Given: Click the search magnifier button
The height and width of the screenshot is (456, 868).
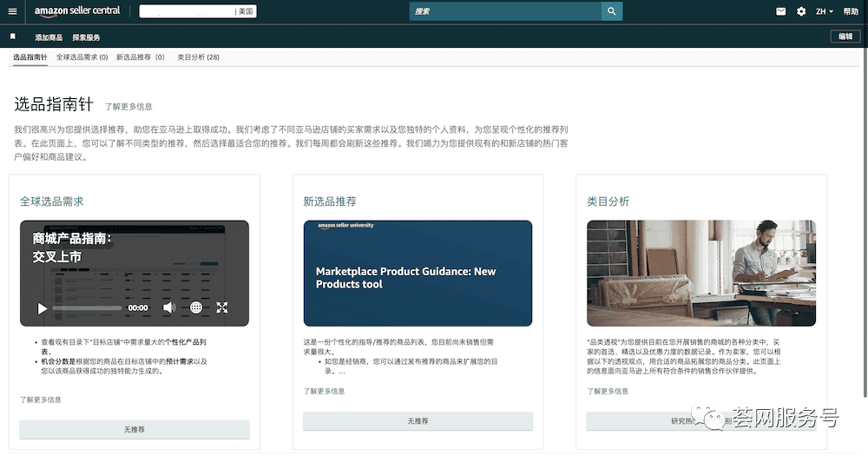Looking at the screenshot, I should point(612,11).
